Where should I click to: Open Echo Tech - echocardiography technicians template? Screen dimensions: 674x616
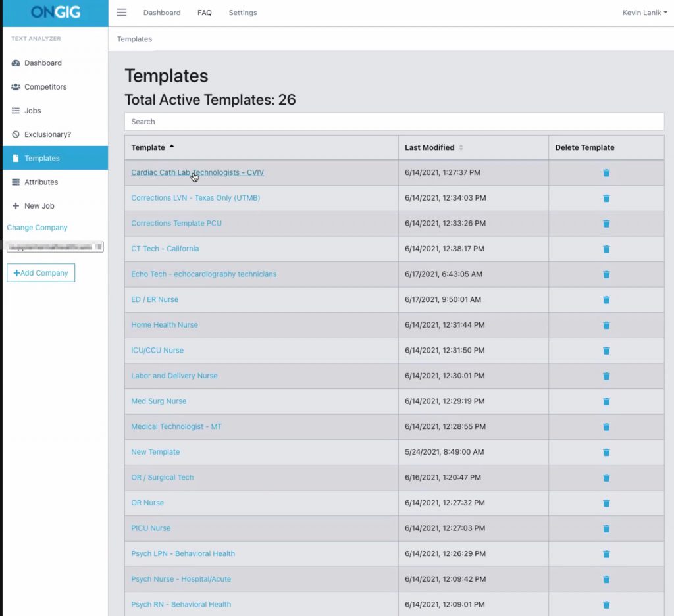(204, 274)
